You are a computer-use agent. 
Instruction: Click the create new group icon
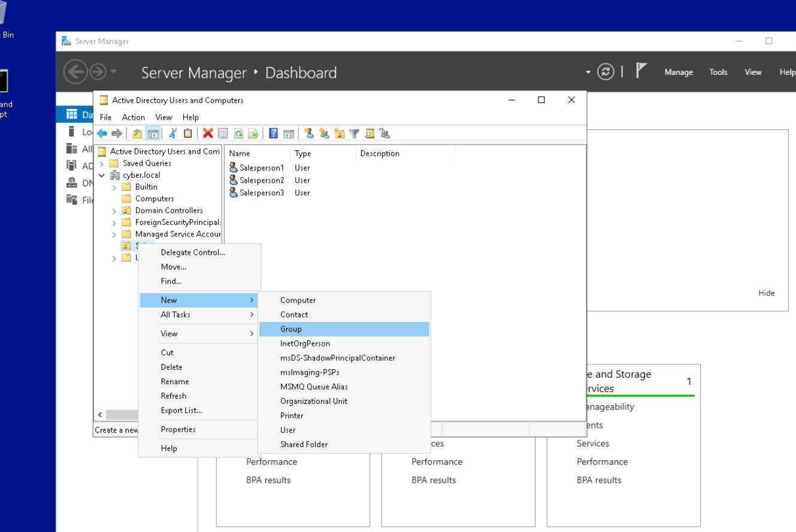coord(324,133)
